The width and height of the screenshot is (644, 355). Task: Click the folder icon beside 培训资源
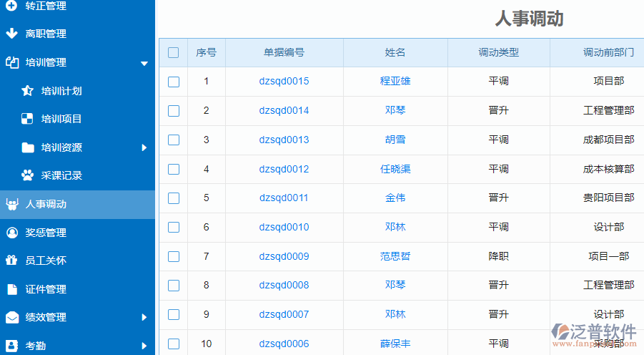(x=27, y=147)
